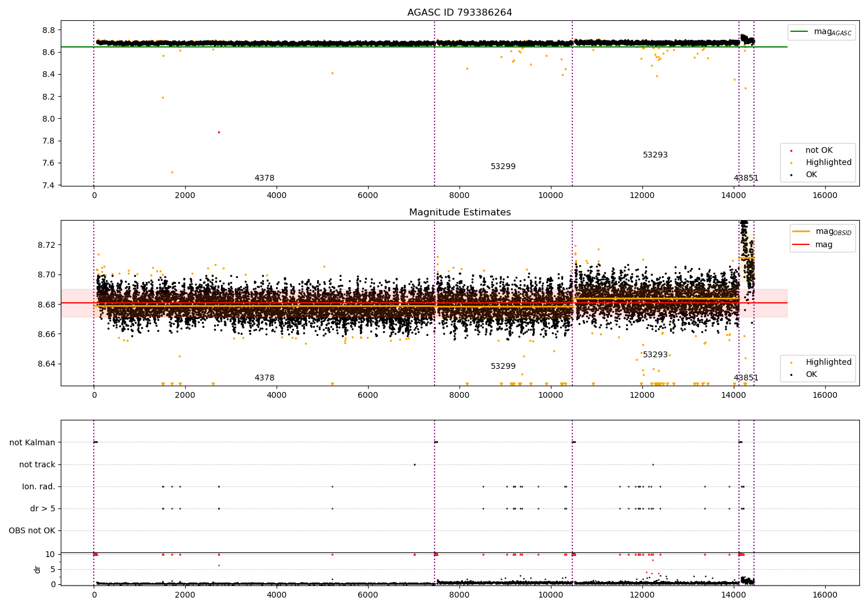Click the title 'AGASC ID 793386264'
The height and width of the screenshot is (608, 868).
click(x=459, y=13)
